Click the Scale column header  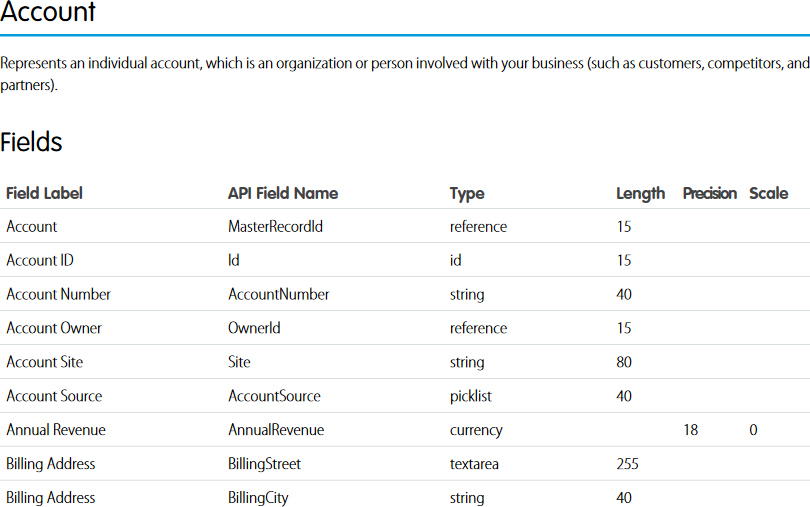coord(768,194)
